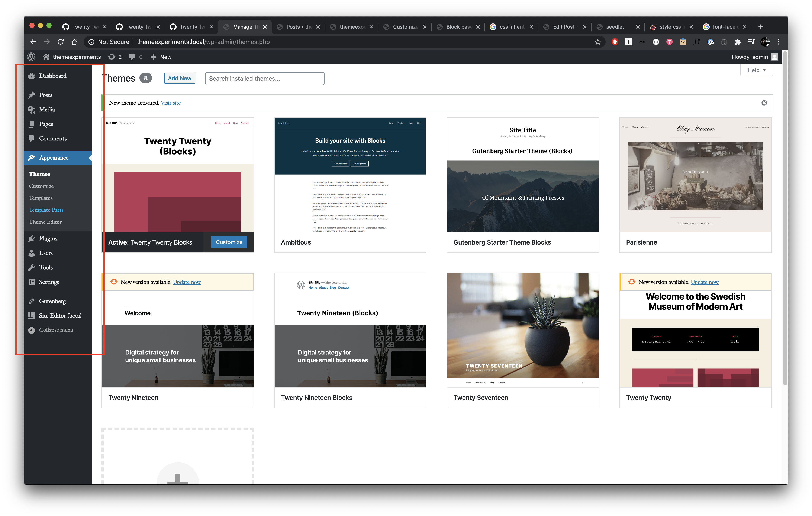The image size is (812, 516).
Task: Select the Appearance menu item
Action: coord(58,158)
